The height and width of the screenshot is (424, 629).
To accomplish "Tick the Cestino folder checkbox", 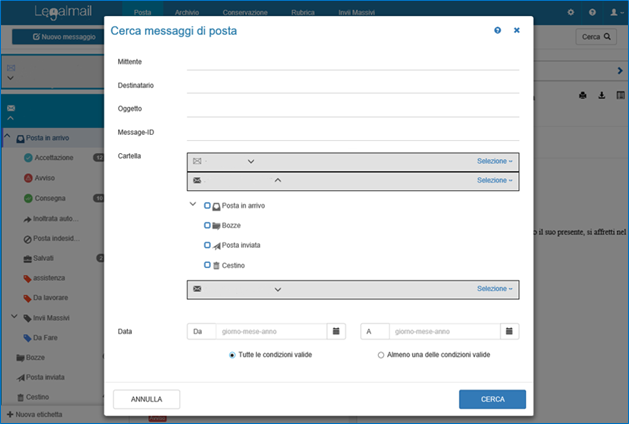I will coord(207,265).
